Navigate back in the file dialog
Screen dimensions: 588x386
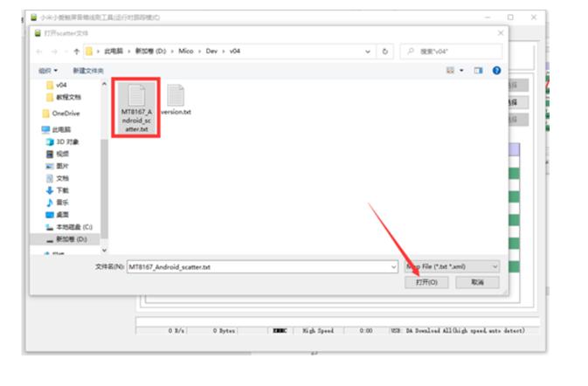(39, 52)
